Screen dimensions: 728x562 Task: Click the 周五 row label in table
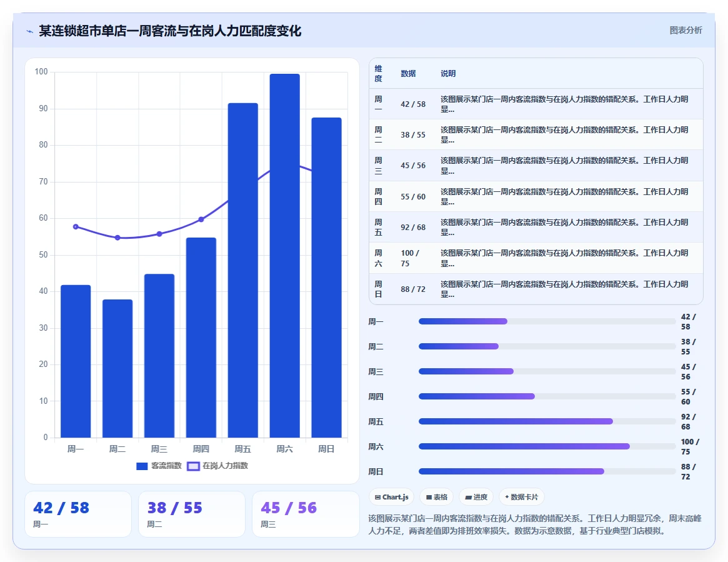(x=379, y=227)
